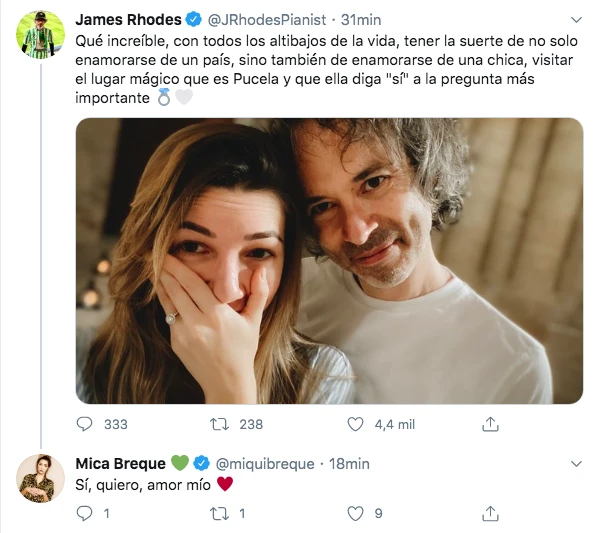Click the verified badge beside James Rhodes
The image size is (599, 533).
(194, 19)
